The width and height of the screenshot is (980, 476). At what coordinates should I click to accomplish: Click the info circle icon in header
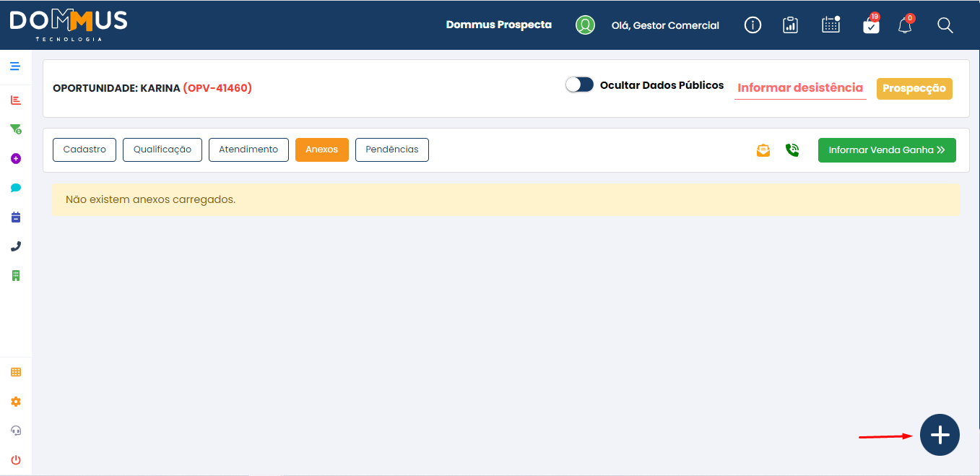[753, 25]
